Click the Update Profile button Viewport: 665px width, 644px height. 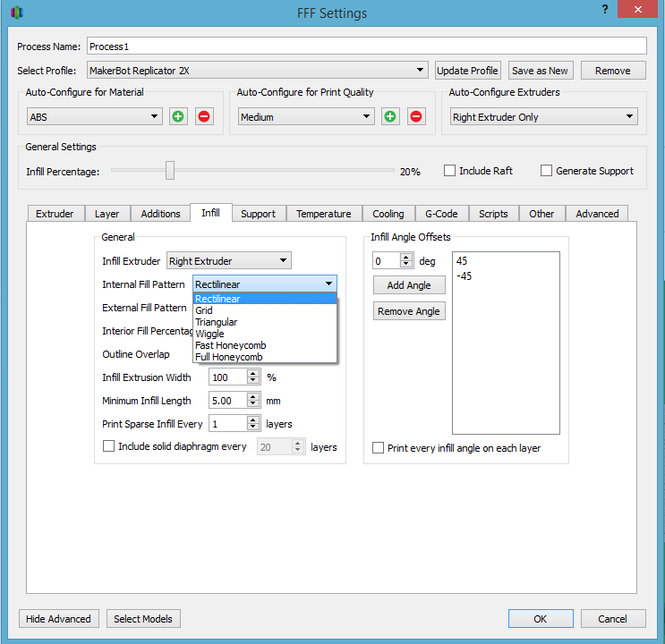[467, 71]
